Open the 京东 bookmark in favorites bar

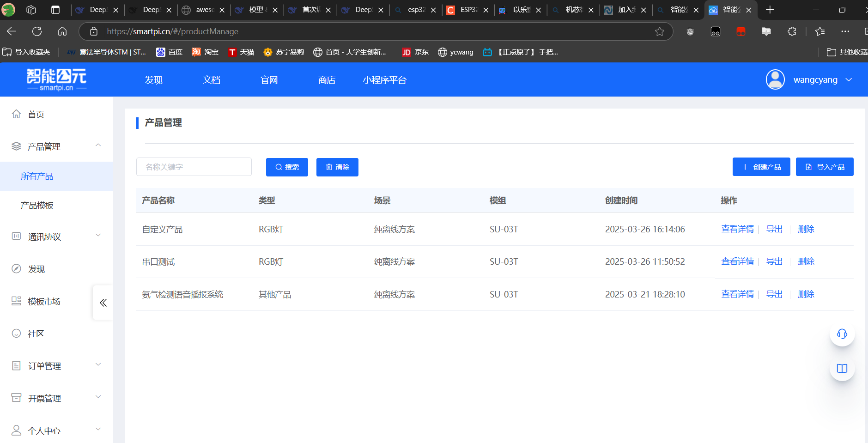coord(415,52)
